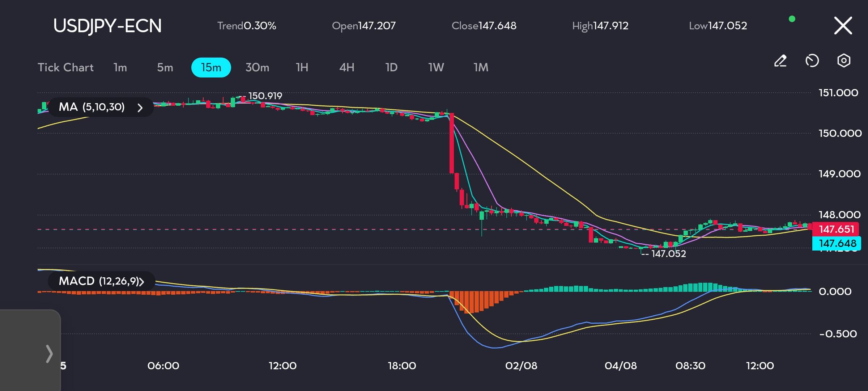Viewport: 868px width, 391px height.
Task: Select the 1D timeframe
Action: click(391, 67)
